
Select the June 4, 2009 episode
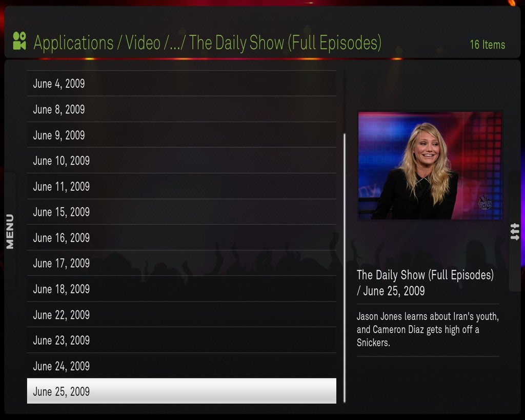(181, 84)
